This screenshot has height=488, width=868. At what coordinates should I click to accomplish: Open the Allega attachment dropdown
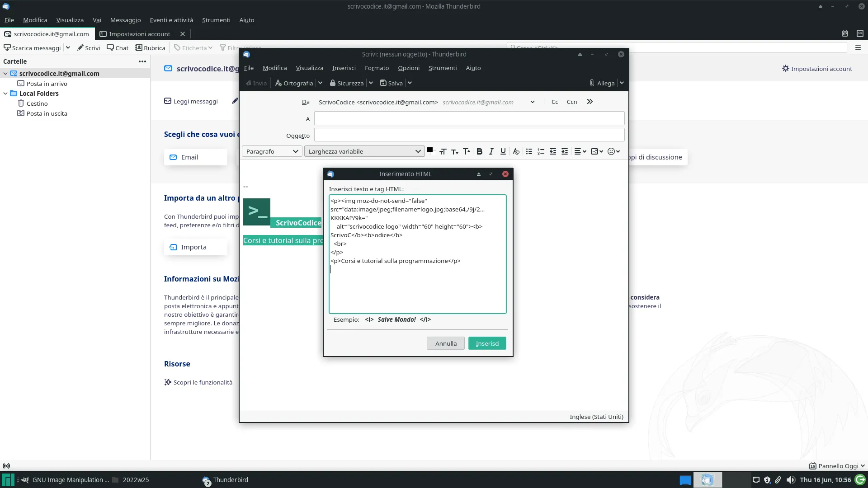[x=622, y=83]
